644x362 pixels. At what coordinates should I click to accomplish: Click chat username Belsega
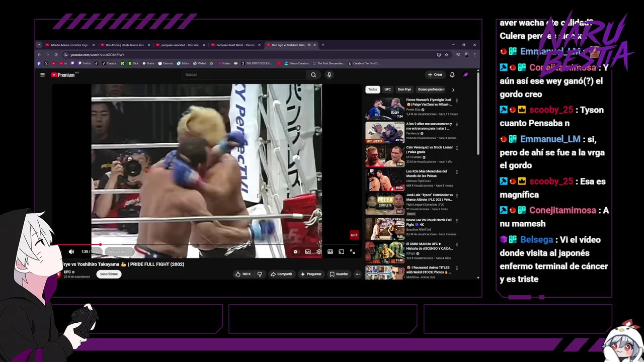click(536, 240)
